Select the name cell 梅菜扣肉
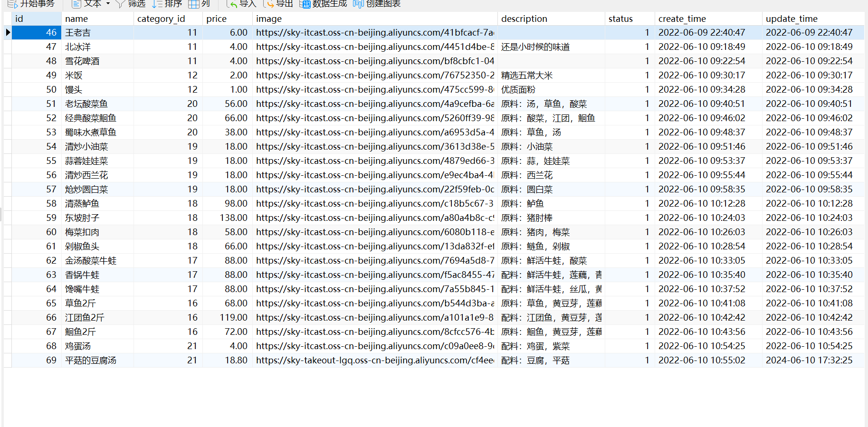Screen dimensions: 868x427 [x=97, y=232]
